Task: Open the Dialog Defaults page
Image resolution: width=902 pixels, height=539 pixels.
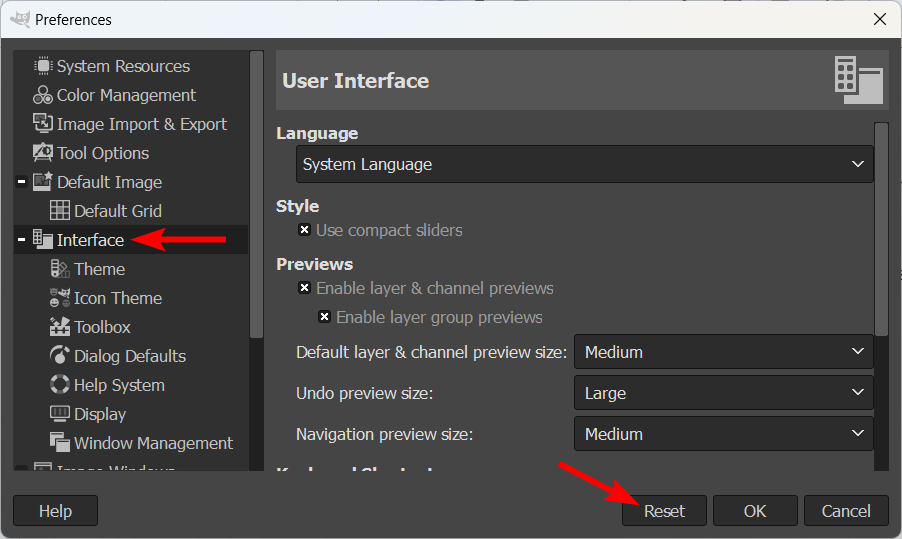Action: [129, 356]
